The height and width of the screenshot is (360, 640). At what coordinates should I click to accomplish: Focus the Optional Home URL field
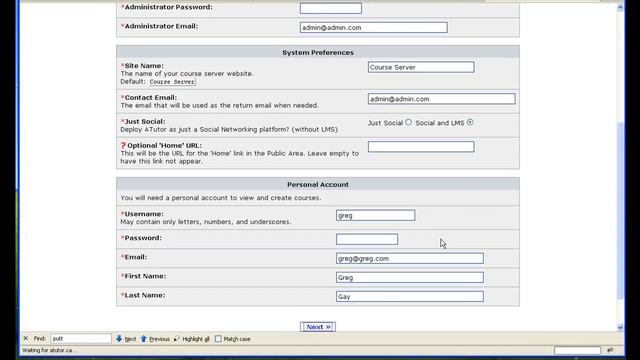421,147
